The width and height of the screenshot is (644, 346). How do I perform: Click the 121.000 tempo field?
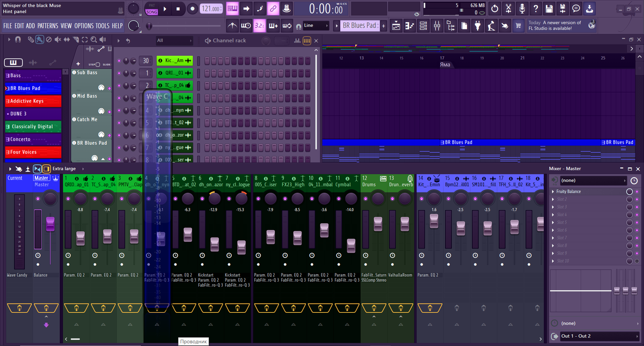[211, 9]
